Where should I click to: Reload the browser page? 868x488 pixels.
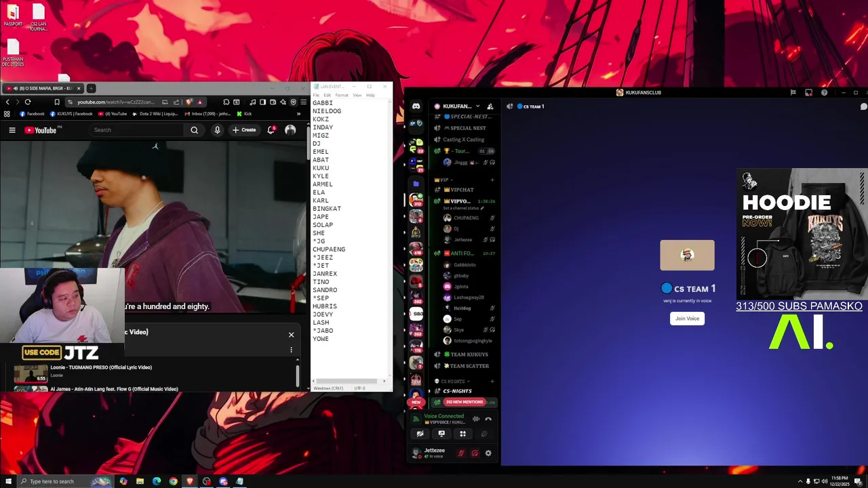click(x=28, y=102)
